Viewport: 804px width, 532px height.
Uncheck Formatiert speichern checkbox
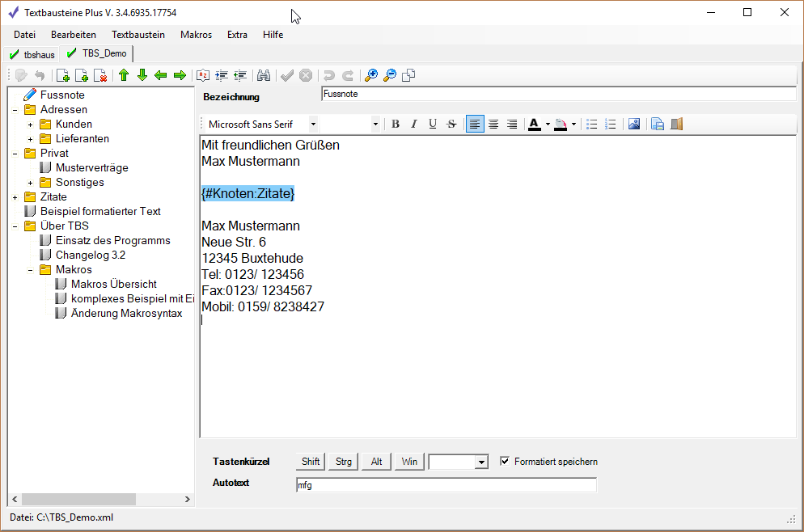505,461
